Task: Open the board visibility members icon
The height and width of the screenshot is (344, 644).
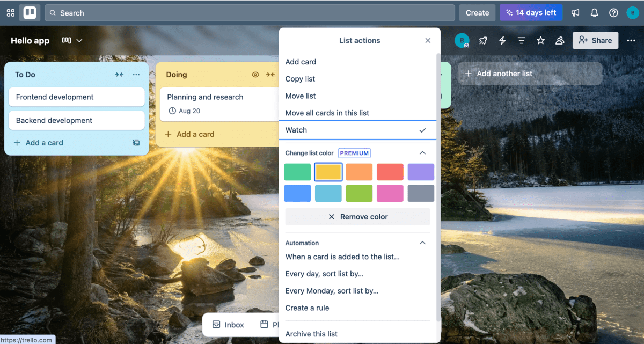Action: click(560, 40)
